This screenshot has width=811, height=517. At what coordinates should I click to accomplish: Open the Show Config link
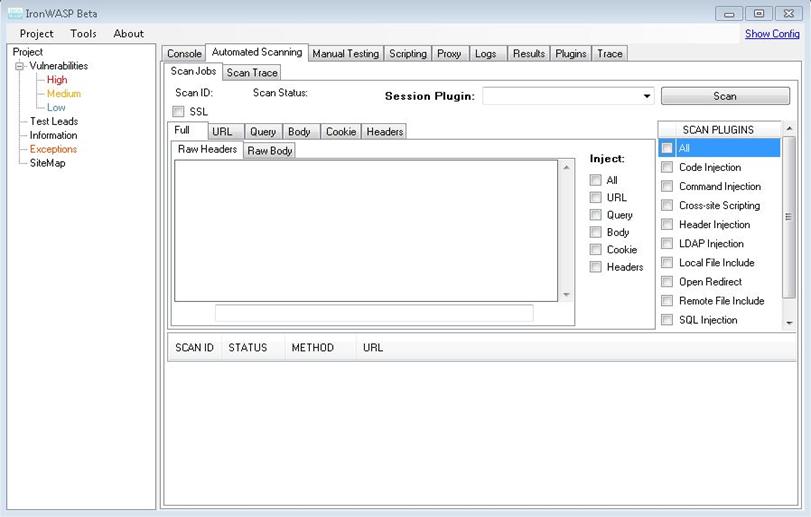(771, 34)
